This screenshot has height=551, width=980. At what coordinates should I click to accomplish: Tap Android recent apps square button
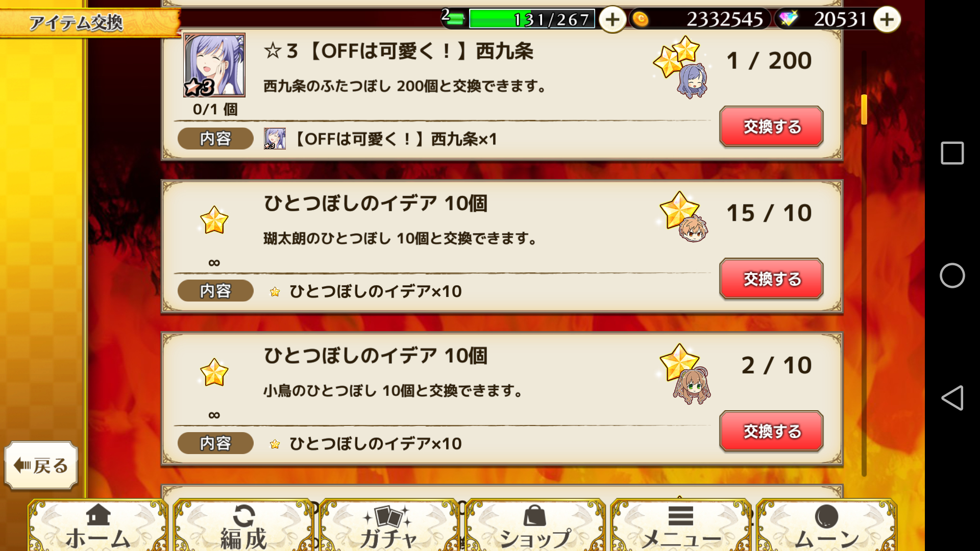point(952,153)
